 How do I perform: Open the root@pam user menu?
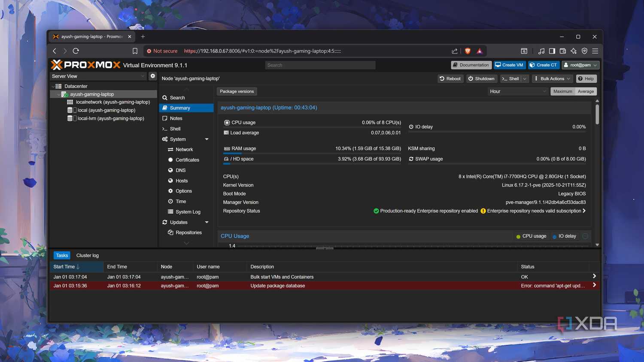(580, 65)
